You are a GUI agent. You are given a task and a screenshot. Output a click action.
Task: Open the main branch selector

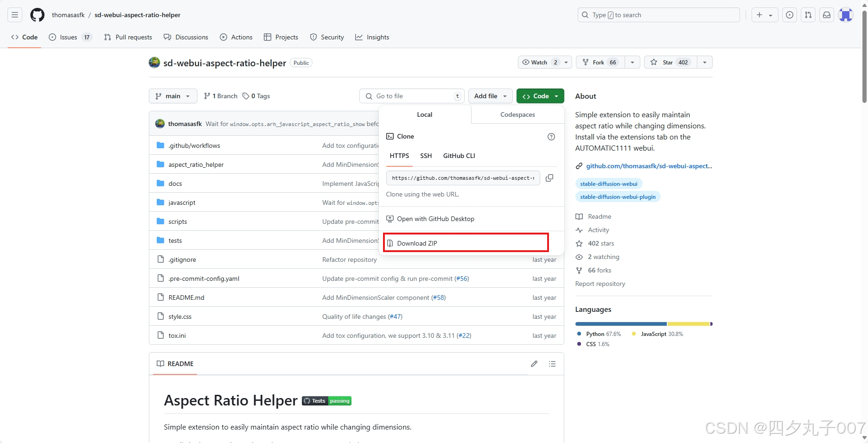(173, 96)
